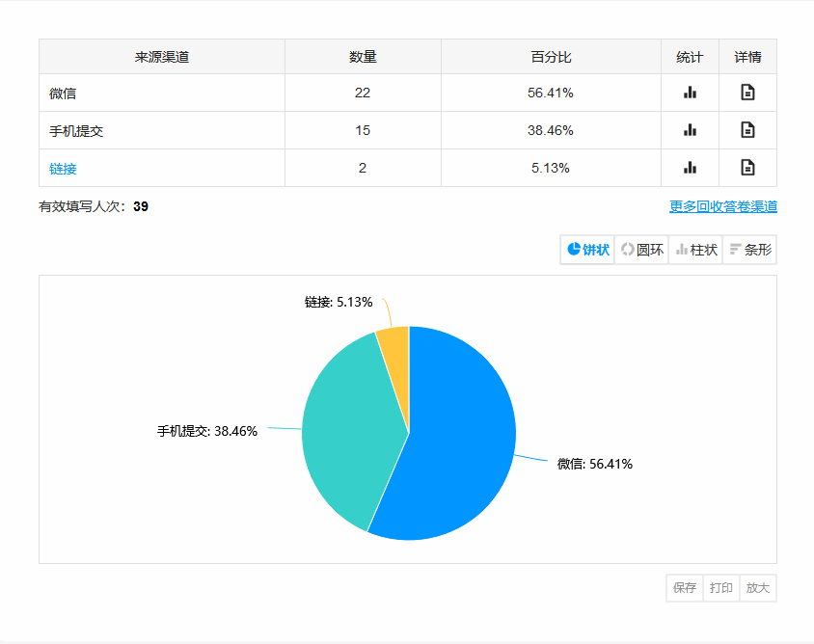Click the 38.46% table cell
Screen dimensions: 814x644
551,130
